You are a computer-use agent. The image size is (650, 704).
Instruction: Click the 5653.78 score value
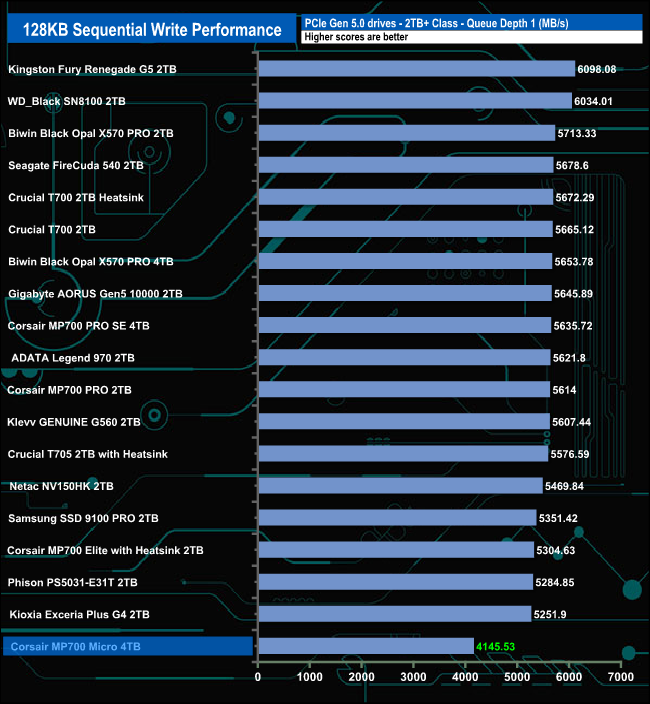click(x=574, y=261)
